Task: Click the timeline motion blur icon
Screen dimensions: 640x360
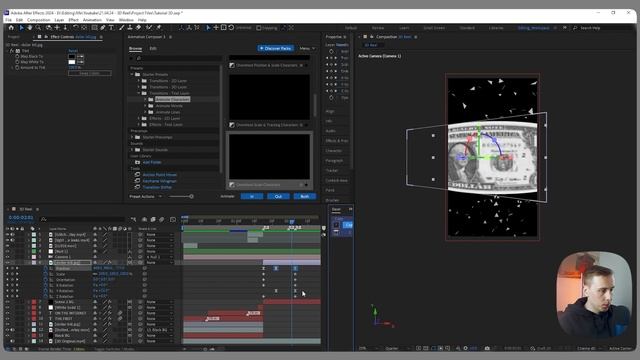Action: pyautogui.click(x=162, y=220)
